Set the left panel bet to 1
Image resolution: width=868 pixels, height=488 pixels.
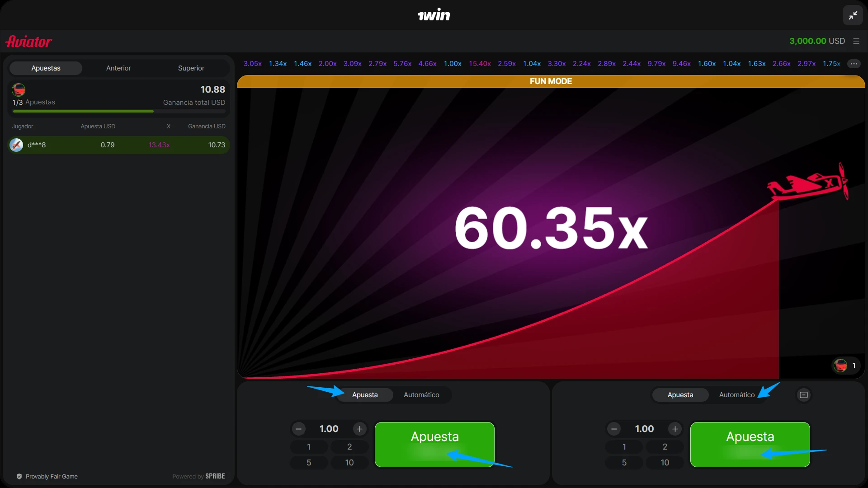309,447
